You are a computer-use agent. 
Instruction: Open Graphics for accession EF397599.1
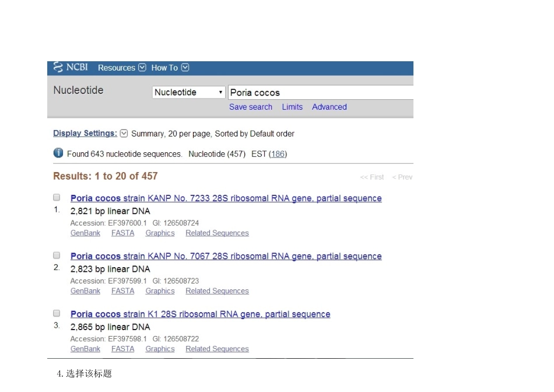[x=160, y=291]
